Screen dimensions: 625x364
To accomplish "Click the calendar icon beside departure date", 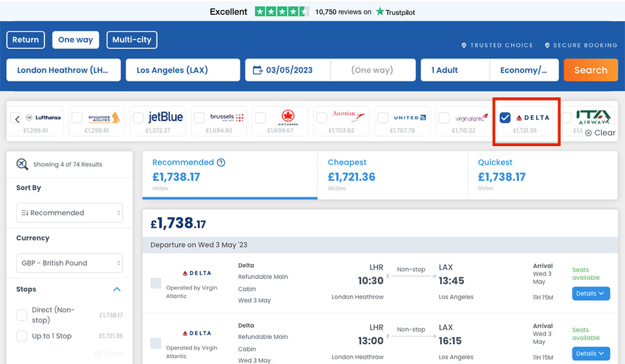I will click(x=258, y=70).
